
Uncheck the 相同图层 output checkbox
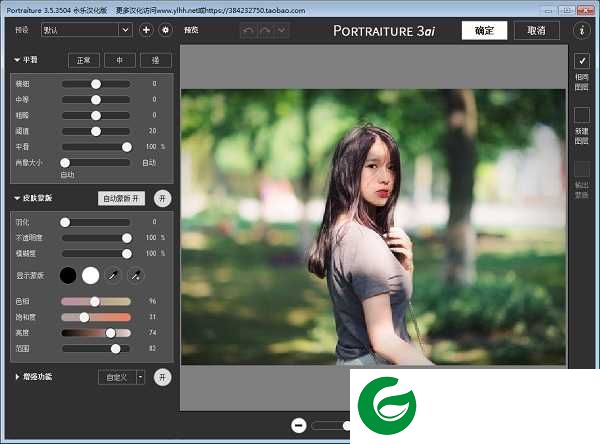click(582, 61)
